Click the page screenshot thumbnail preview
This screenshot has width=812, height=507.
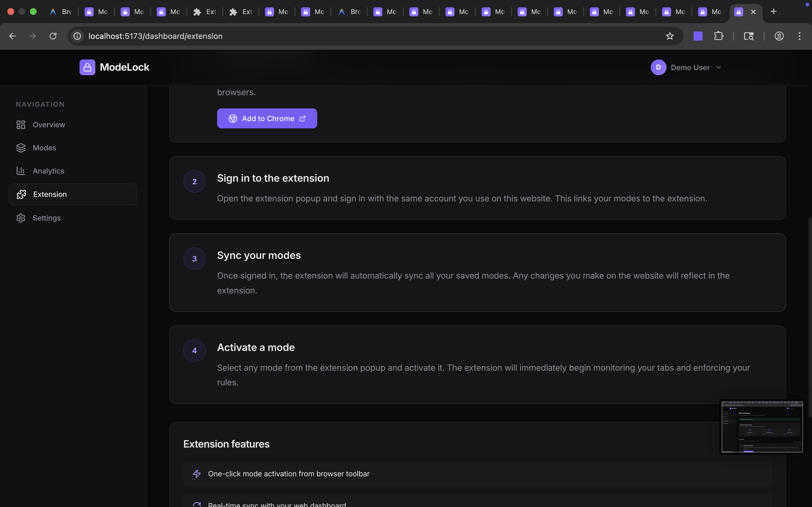(x=762, y=426)
